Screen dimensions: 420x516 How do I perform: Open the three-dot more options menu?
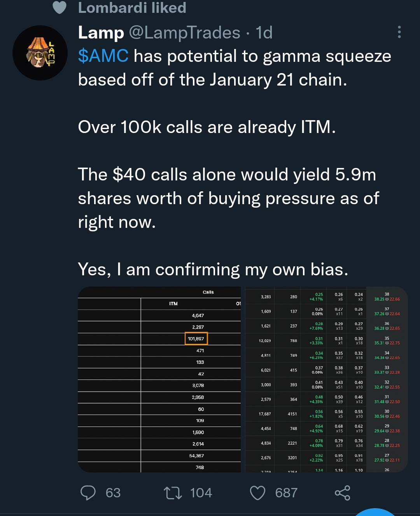[x=399, y=32]
